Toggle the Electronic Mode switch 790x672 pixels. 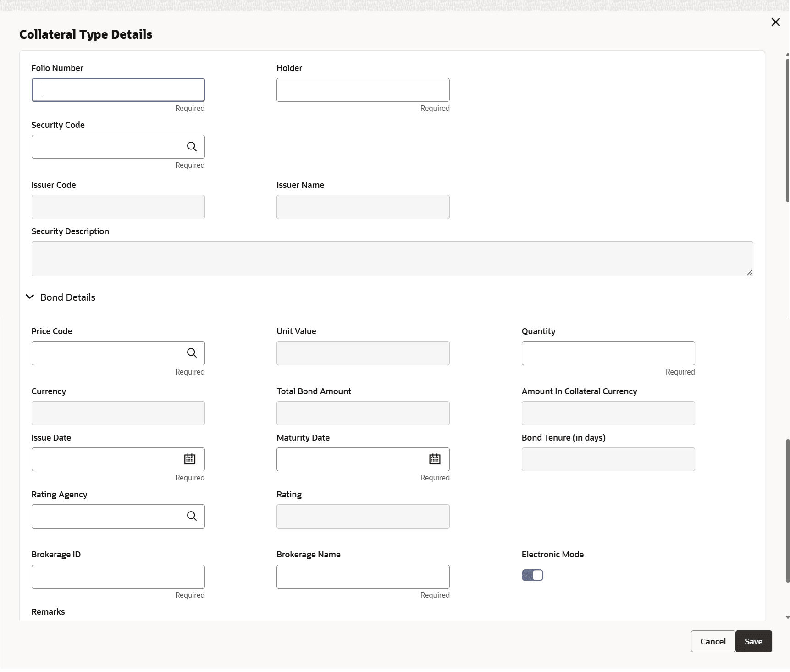point(532,575)
